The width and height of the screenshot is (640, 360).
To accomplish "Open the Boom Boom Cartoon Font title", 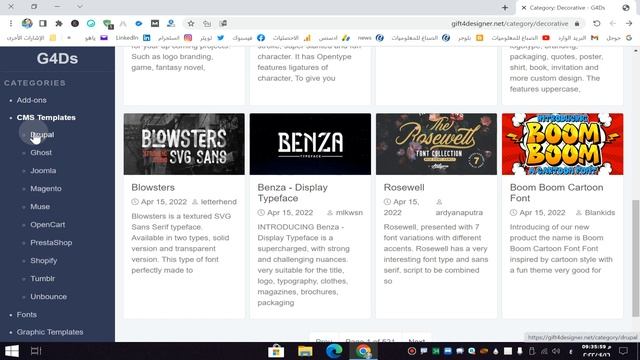I will pyautogui.click(x=556, y=193).
